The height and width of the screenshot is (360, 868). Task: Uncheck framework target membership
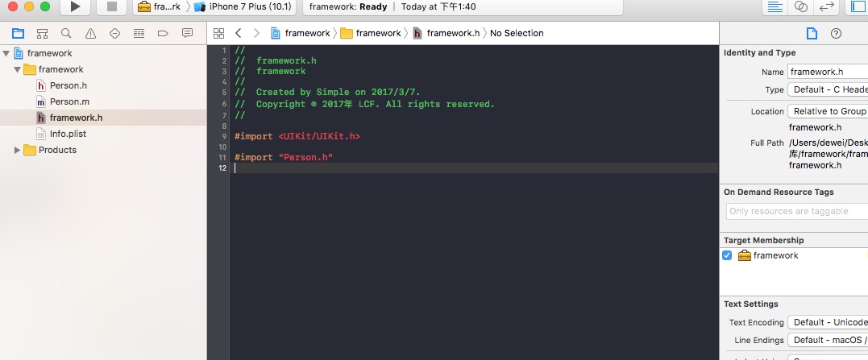point(727,255)
